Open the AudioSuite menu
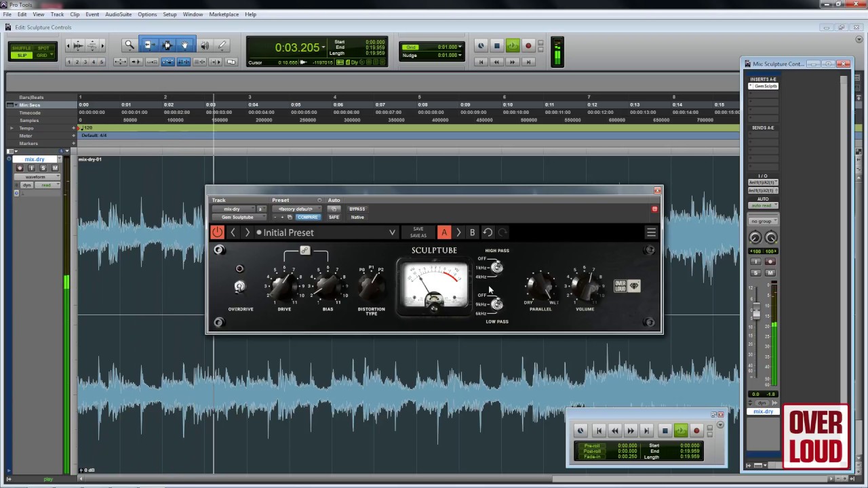 (x=119, y=14)
